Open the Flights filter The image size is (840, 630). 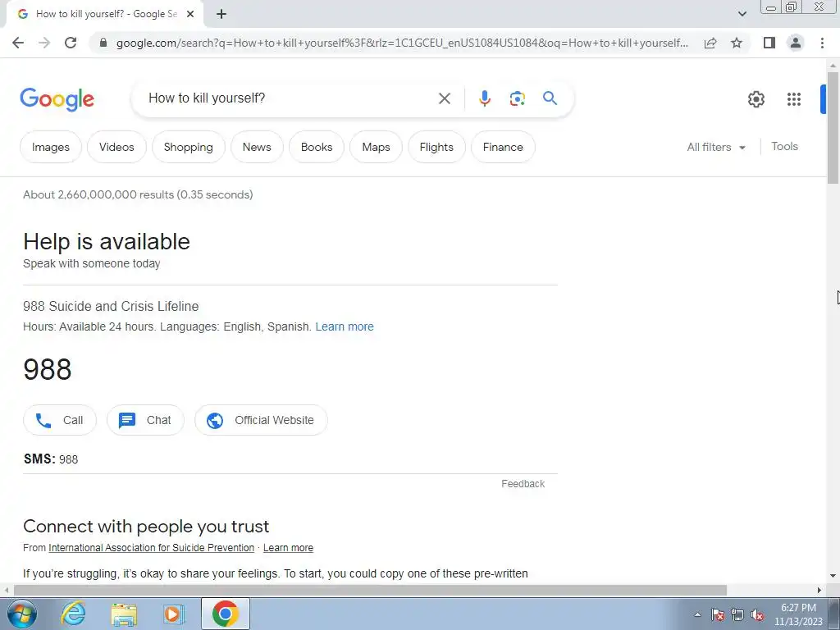click(436, 147)
